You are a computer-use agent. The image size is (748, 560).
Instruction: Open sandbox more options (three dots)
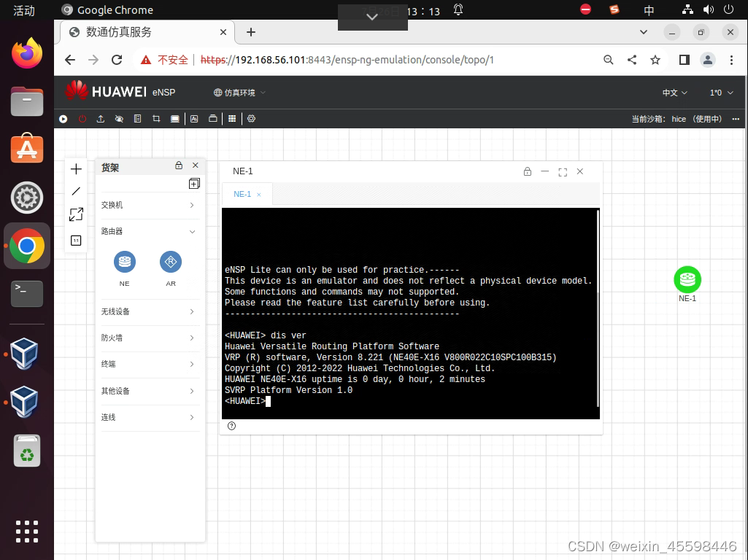coord(736,119)
